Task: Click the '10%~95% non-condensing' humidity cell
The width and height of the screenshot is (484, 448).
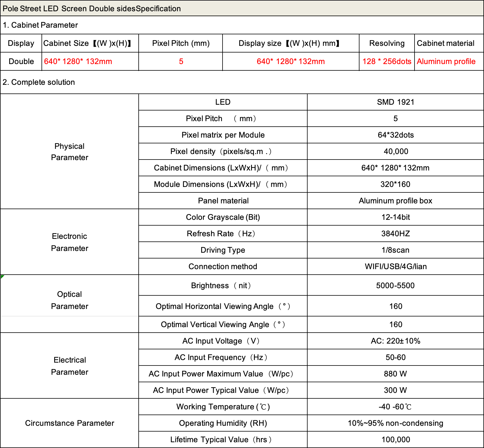Action: (x=395, y=423)
